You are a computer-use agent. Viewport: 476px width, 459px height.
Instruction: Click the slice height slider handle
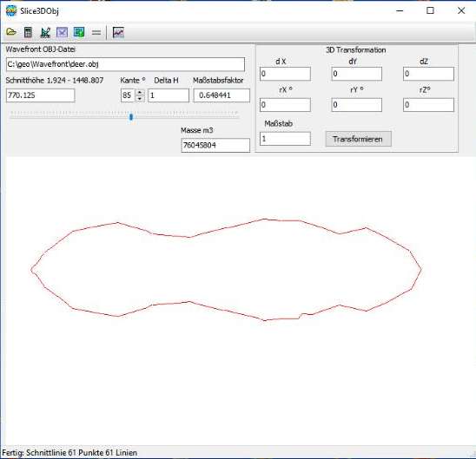(131, 117)
